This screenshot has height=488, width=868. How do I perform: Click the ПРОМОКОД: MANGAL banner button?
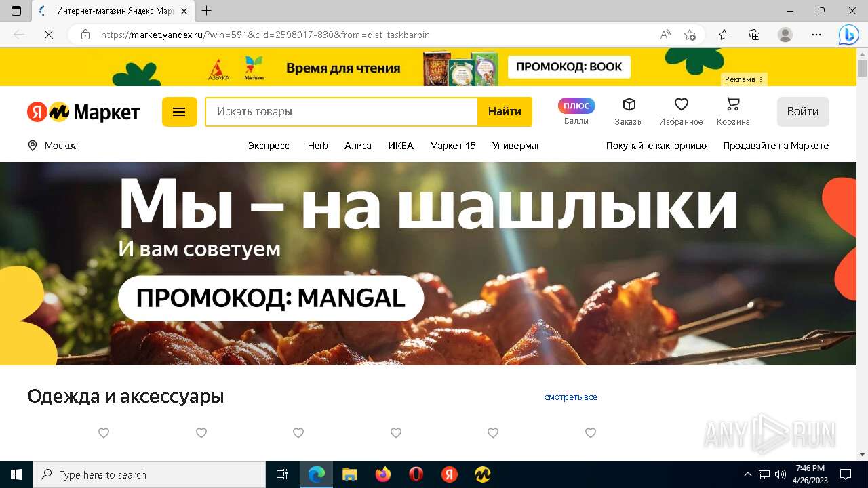tap(271, 298)
